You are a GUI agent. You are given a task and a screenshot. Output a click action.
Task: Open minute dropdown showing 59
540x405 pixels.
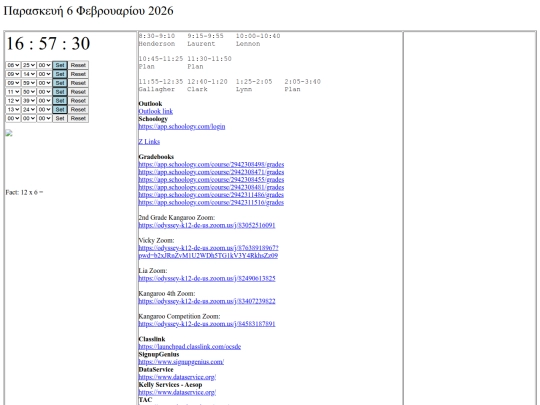point(29,83)
